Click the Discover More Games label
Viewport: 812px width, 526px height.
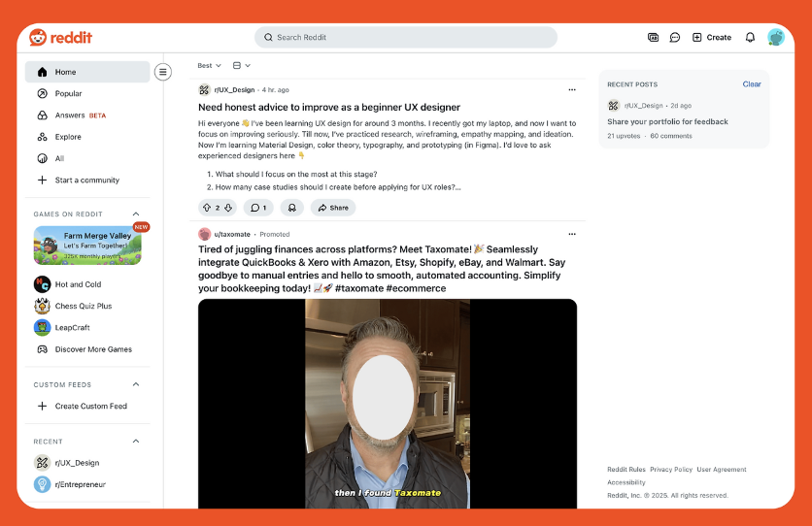coord(93,349)
